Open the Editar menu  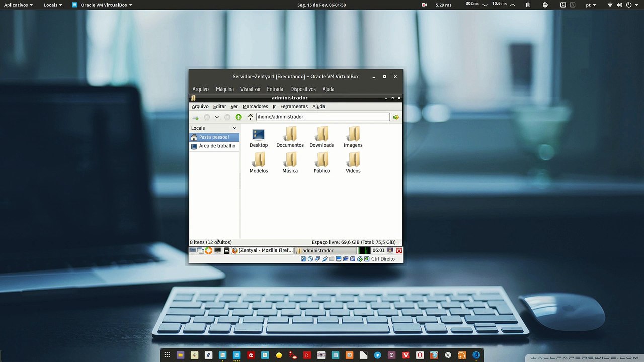pyautogui.click(x=219, y=107)
